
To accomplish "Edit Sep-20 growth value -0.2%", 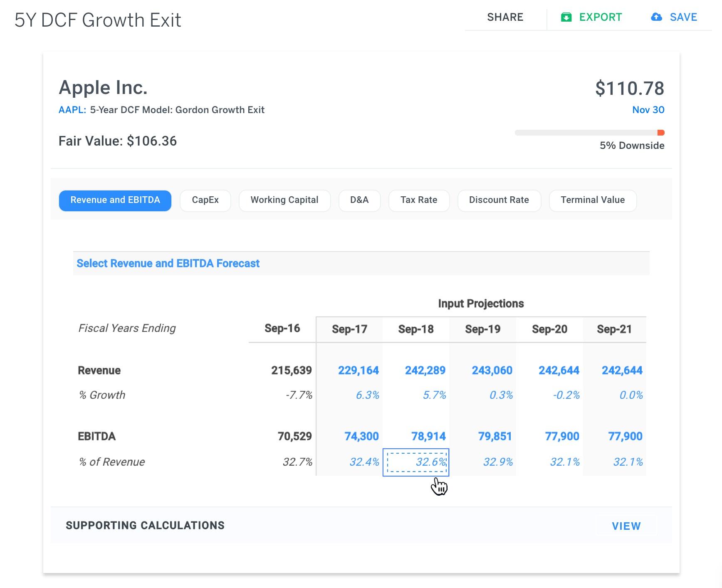I will coord(566,395).
